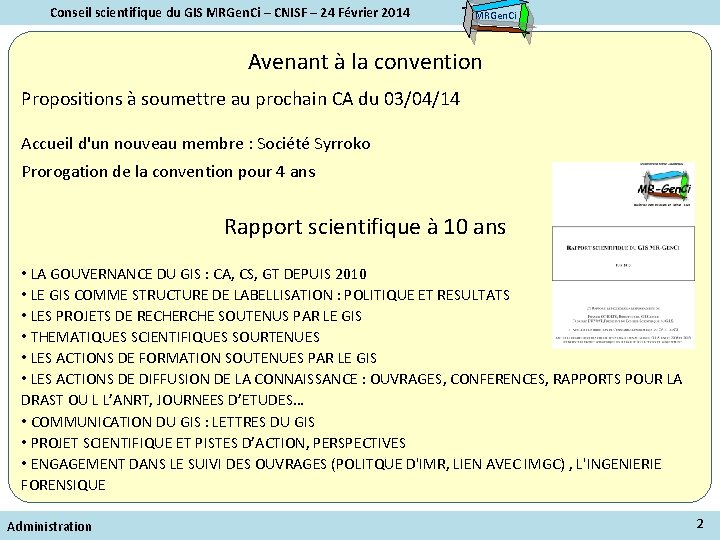Click 'COMMUNICATION DU GIS : LETTRES DU GIS'
Viewport: 720px width, 540px height.
click(168, 422)
